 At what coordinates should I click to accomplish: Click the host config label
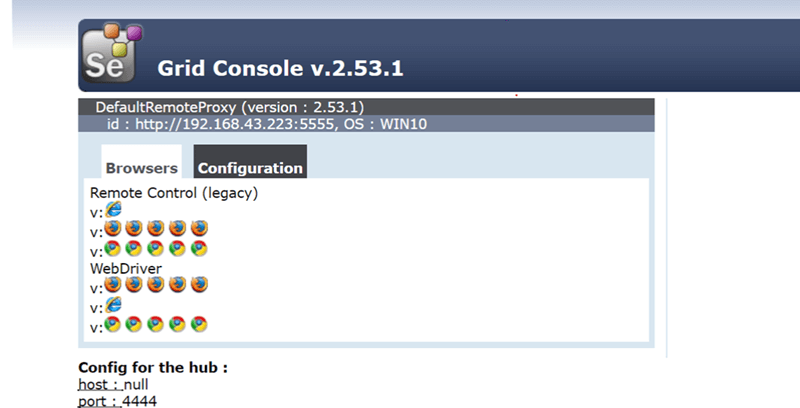click(101, 384)
